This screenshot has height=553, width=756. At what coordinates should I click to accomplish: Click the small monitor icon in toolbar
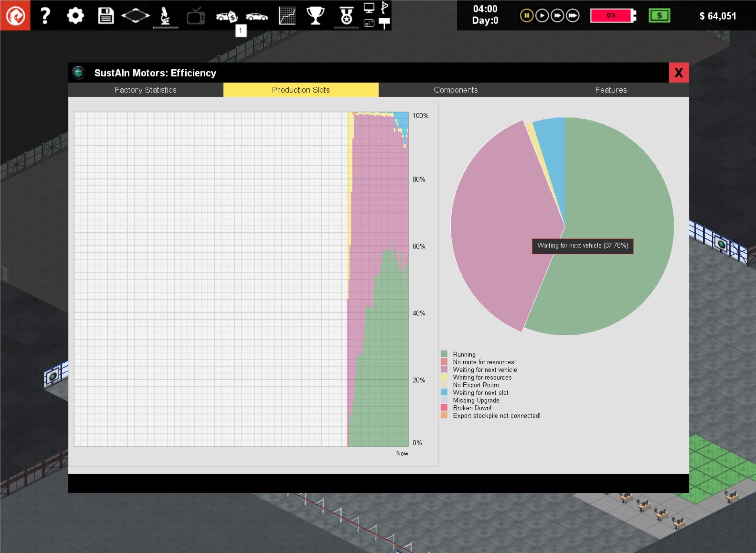pos(369,8)
